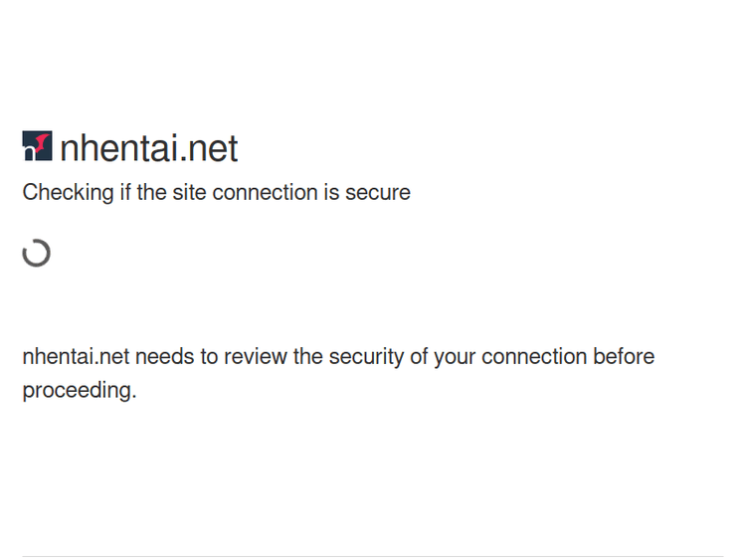
Task: Click the word "before" in the paragraph
Action: tap(624, 356)
